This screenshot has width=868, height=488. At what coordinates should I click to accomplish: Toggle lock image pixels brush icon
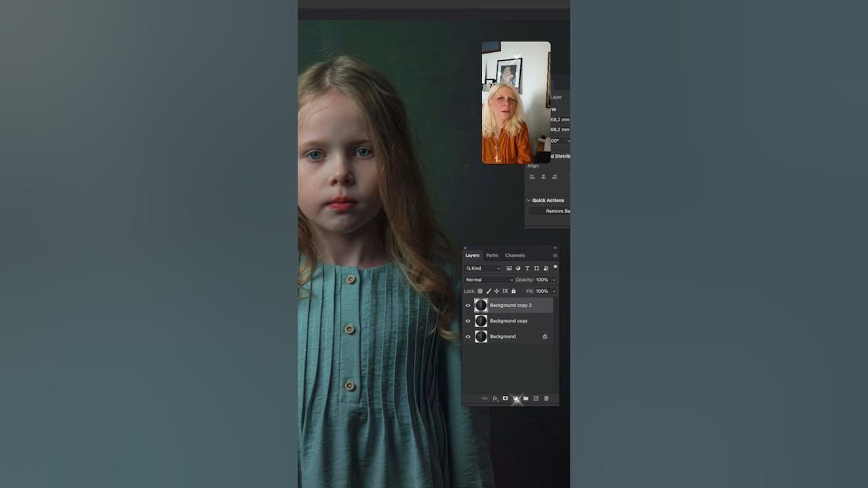[488, 291]
